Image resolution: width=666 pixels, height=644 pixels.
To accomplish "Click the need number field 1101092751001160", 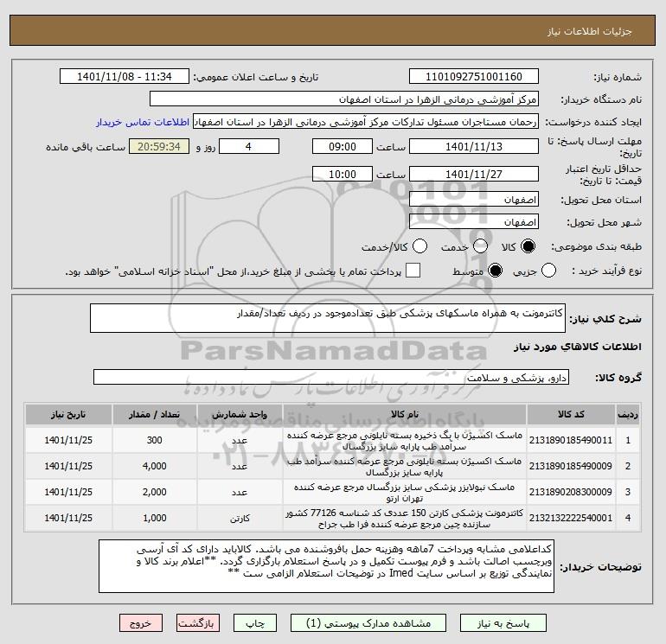I will 474,77.
